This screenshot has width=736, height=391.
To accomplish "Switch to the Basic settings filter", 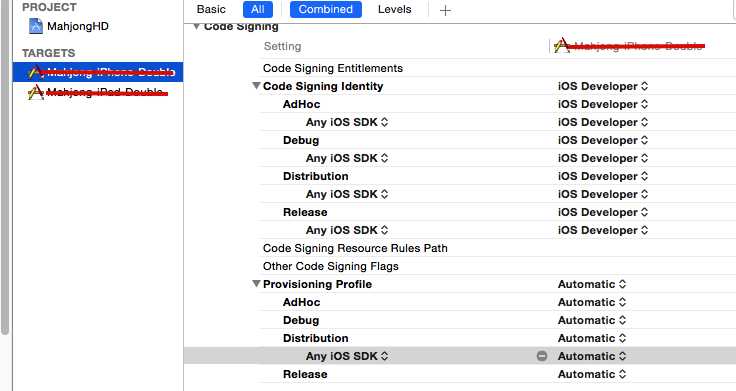I will click(211, 9).
